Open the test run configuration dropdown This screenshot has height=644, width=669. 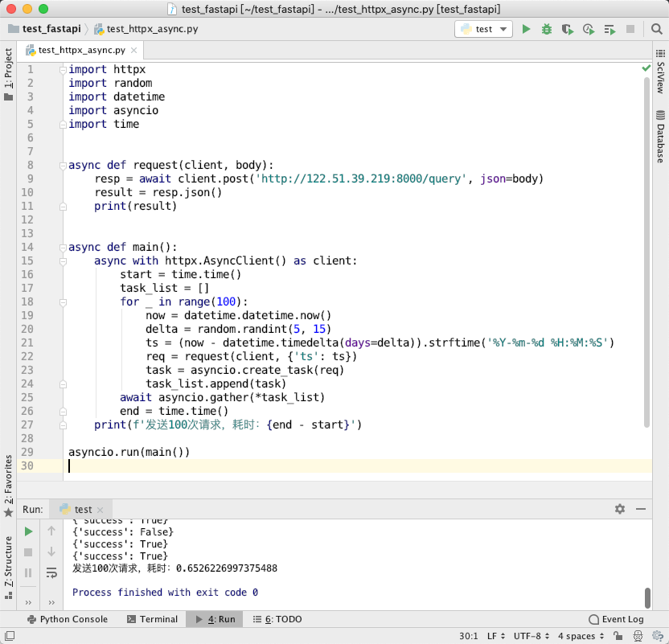tap(483, 29)
